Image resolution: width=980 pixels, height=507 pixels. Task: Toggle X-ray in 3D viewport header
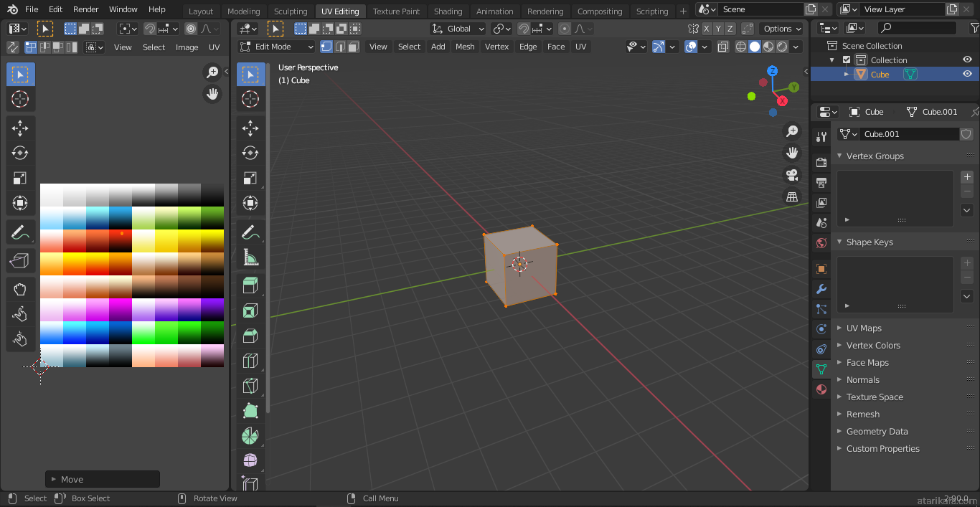point(723,47)
